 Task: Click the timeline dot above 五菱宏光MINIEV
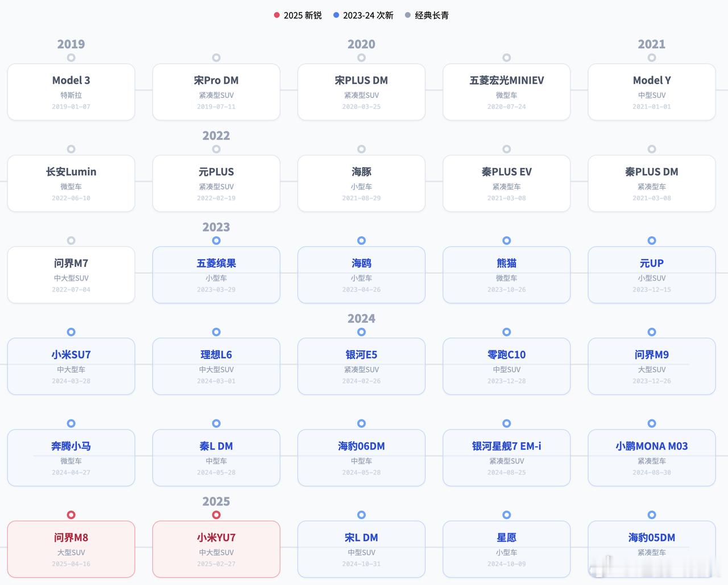click(507, 57)
